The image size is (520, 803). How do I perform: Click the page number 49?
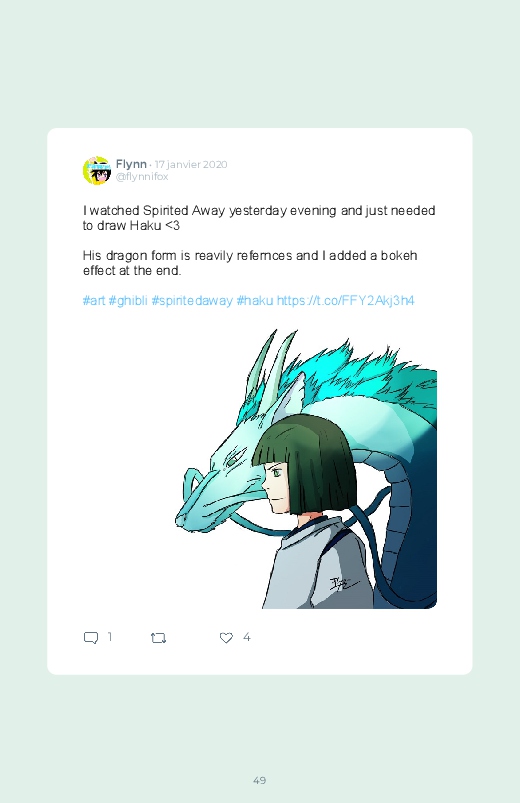260,780
